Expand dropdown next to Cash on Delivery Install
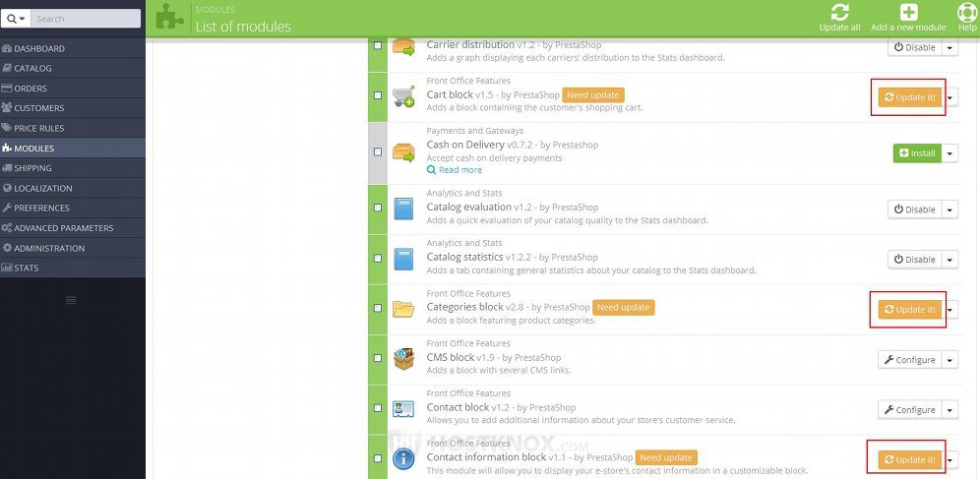This screenshot has width=980, height=479. pyautogui.click(x=950, y=153)
